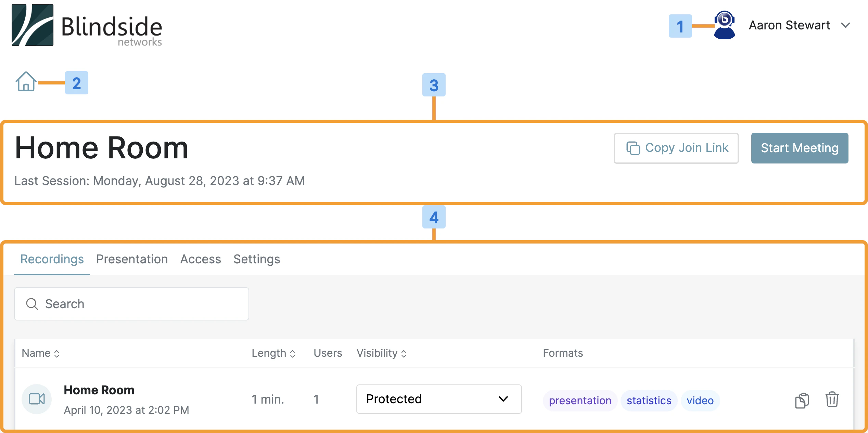Click the home breadcrumb icon
The height and width of the screenshot is (433, 868).
pos(26,81)
